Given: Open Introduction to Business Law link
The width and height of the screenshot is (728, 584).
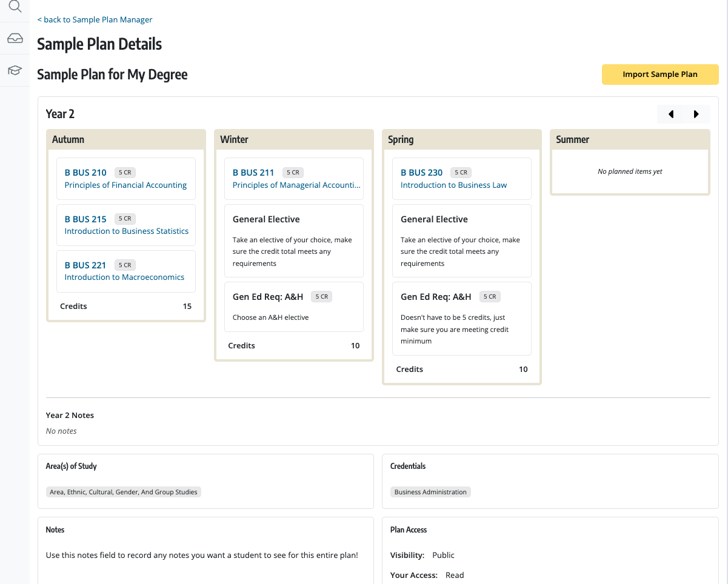Looking at the screenshot, I should click(453, 185).
